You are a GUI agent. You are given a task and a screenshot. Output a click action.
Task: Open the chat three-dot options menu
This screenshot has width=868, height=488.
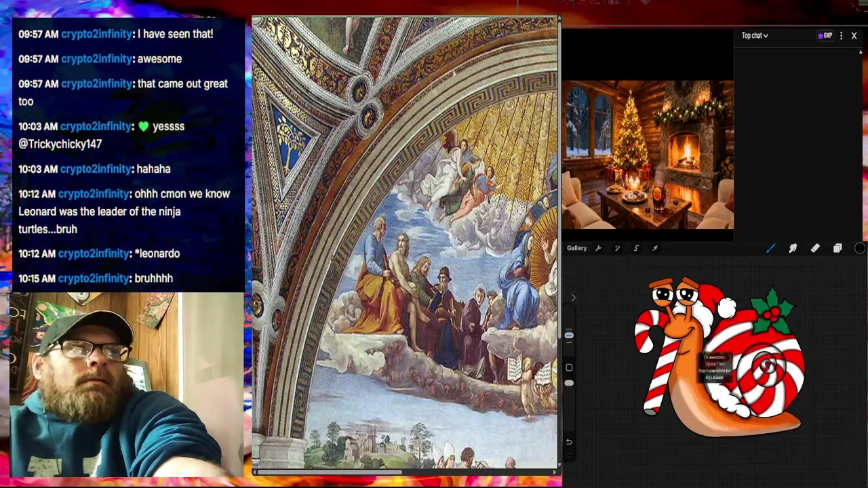tap(842, 36)
